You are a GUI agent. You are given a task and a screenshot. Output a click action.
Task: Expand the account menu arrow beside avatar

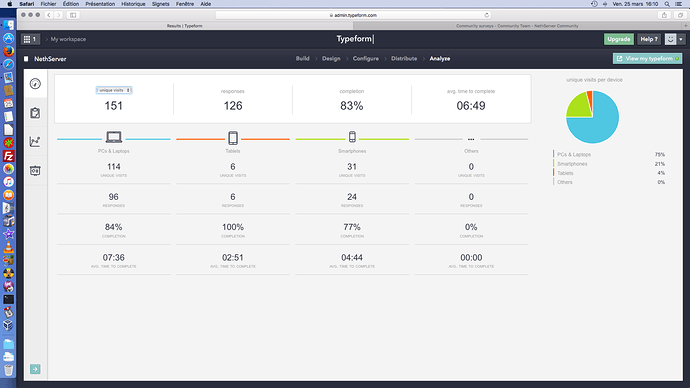click(681, 39)
